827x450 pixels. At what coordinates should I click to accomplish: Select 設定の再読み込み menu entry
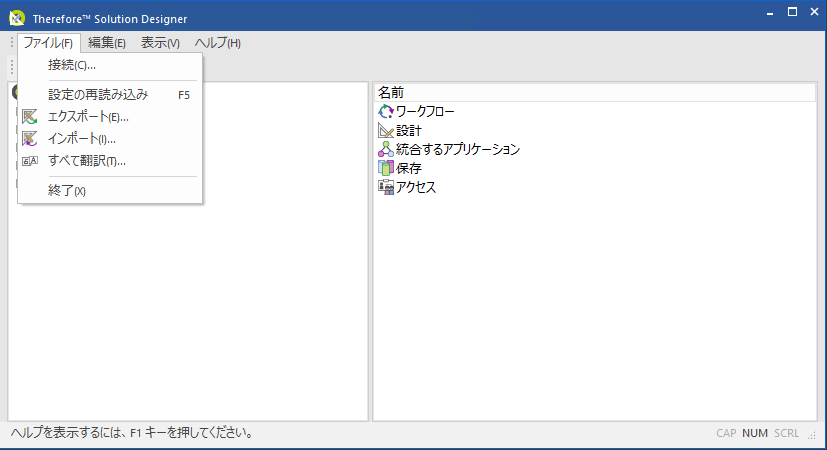[x=110, y=95]
